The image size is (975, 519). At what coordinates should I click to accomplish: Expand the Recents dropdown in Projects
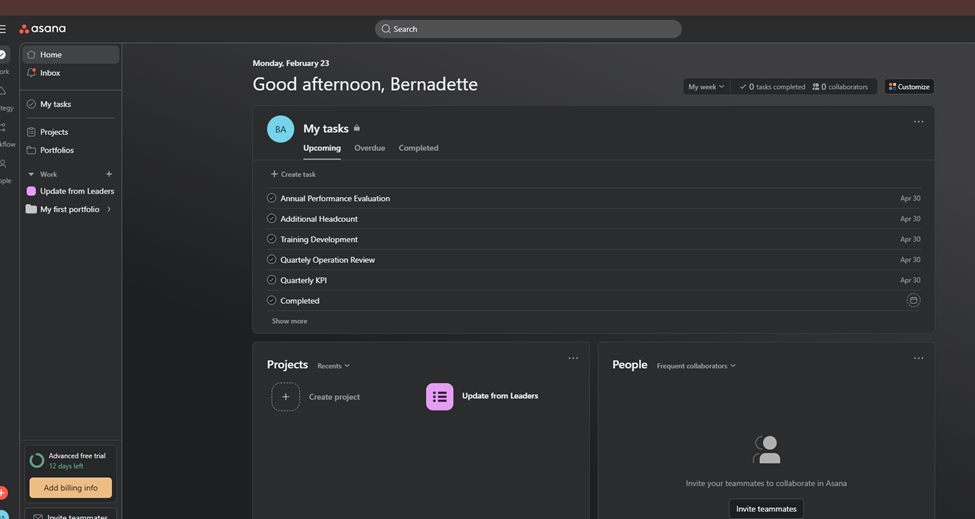click(x=334, y=366)
